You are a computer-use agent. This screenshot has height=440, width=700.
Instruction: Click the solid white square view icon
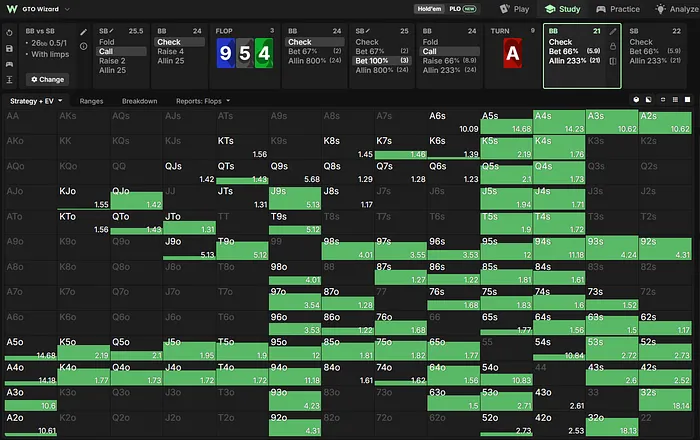pos(688,100)
